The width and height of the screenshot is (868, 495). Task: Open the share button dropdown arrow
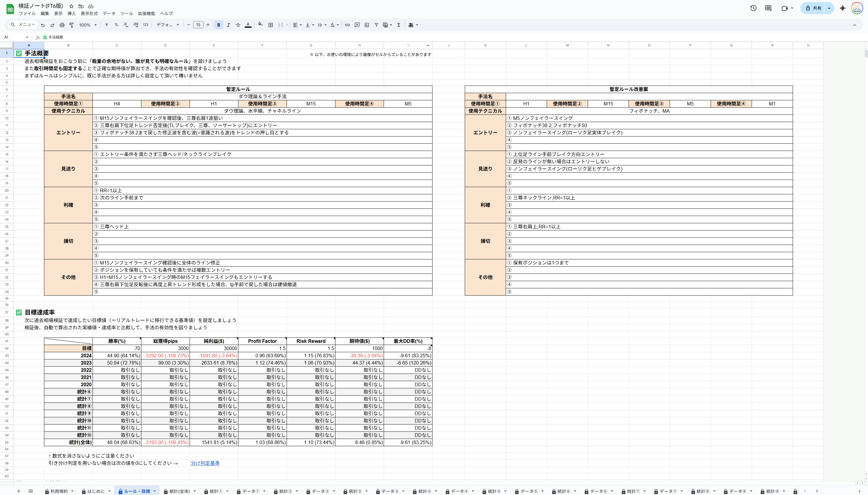[829, 8]
